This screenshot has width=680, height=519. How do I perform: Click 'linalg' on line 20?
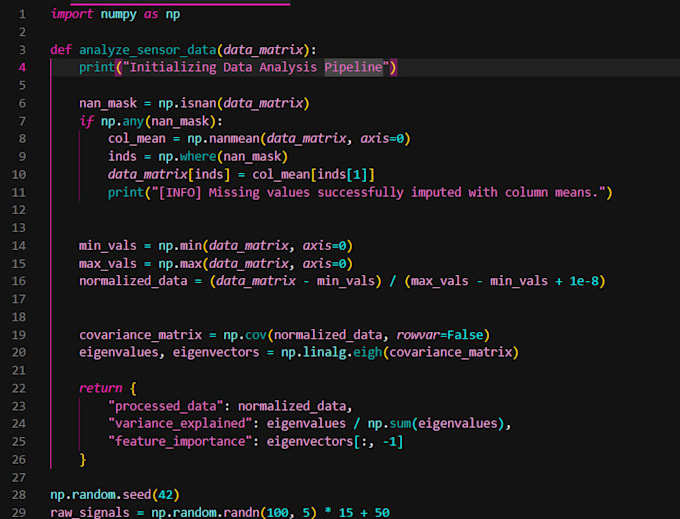pyautogui.click(x=324, y=352)
